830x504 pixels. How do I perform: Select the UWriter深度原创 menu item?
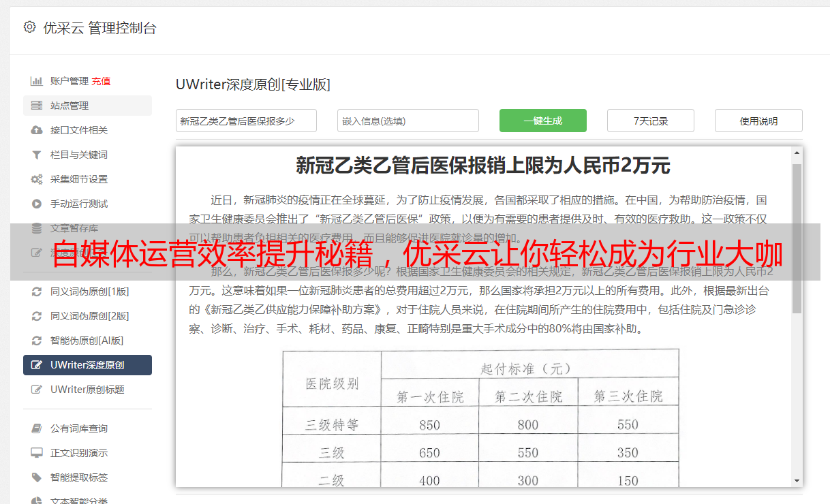click(87, 365)
